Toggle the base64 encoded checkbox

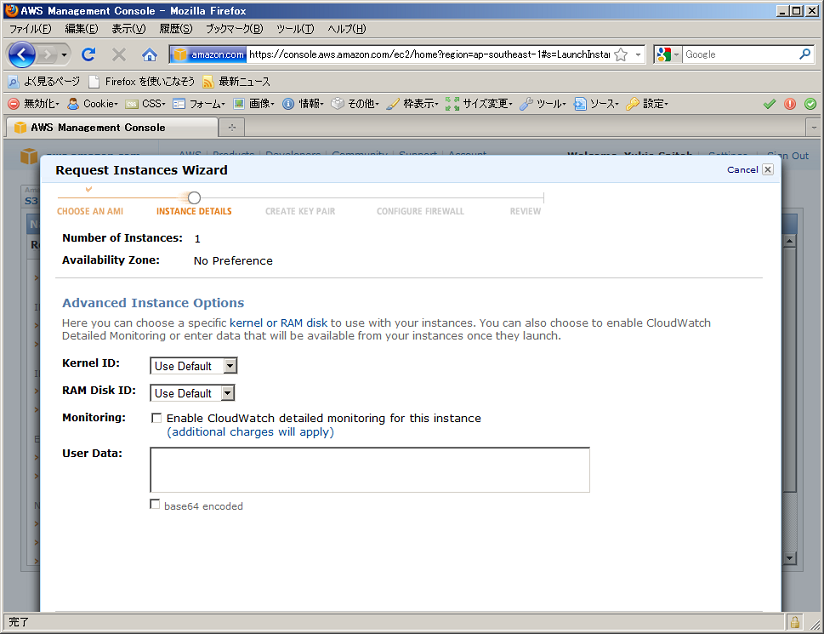[155, 505]
